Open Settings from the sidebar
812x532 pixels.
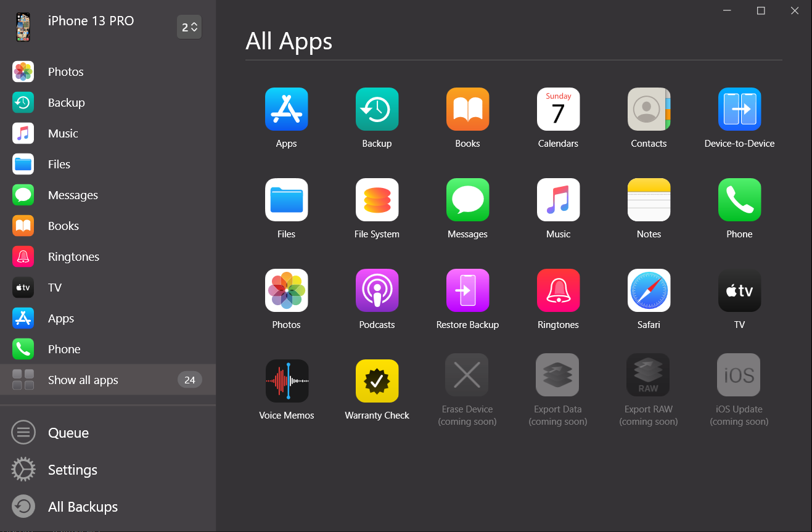(72, 470)
